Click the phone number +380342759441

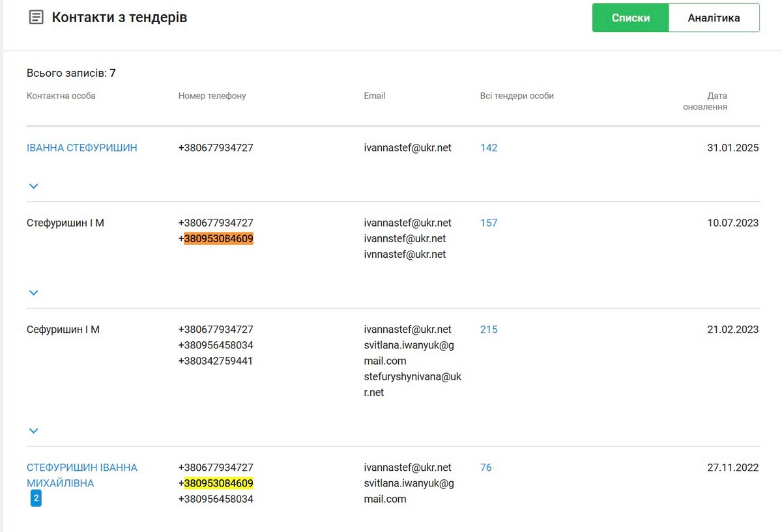pos(216,361)
